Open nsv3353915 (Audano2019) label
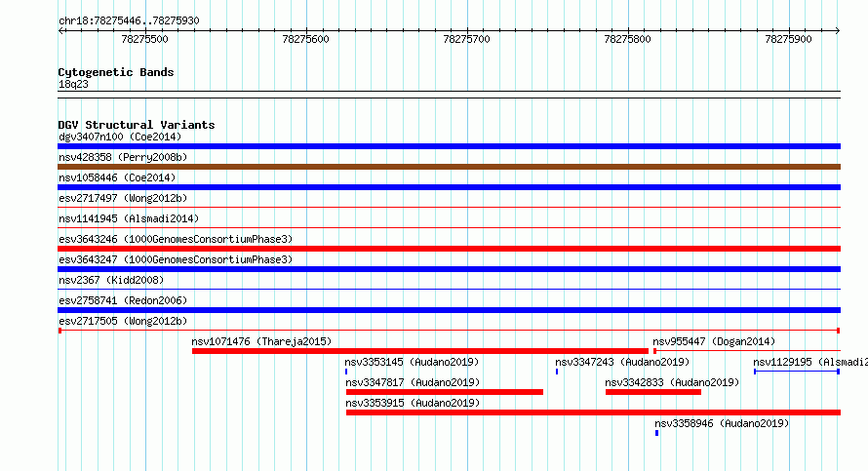 pos(413,403)
